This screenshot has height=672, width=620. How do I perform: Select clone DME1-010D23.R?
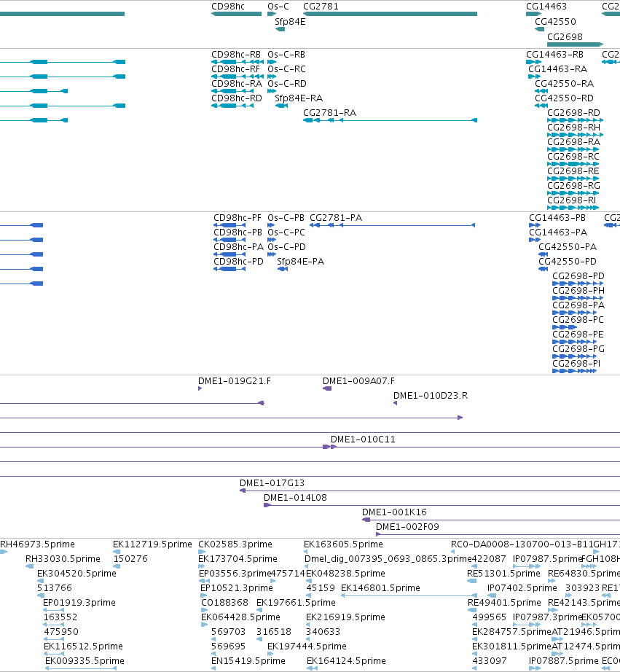click(x=431, y=396)
